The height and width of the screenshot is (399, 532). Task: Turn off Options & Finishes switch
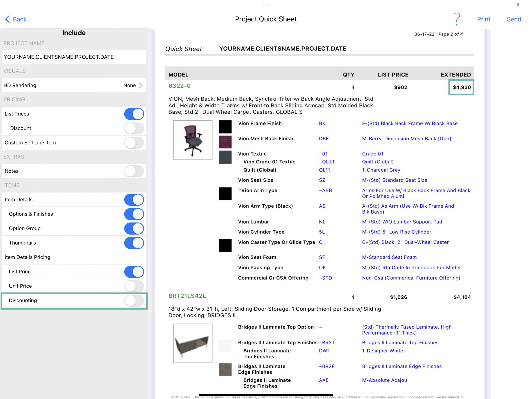point(134,214)
